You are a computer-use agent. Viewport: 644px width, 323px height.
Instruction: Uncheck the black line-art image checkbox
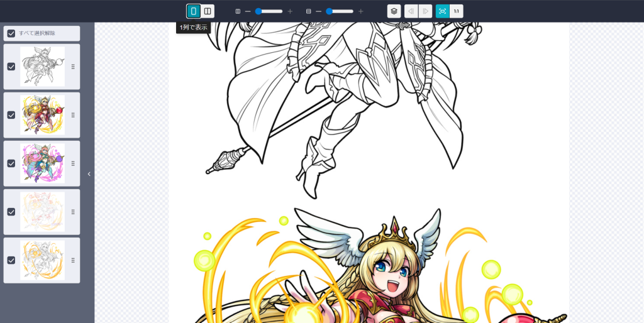(11, 67)
